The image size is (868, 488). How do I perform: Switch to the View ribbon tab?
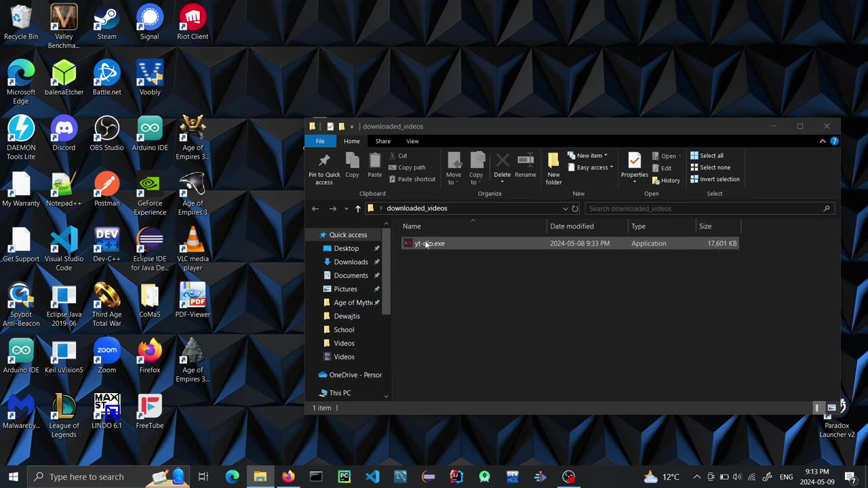point(412,141)
